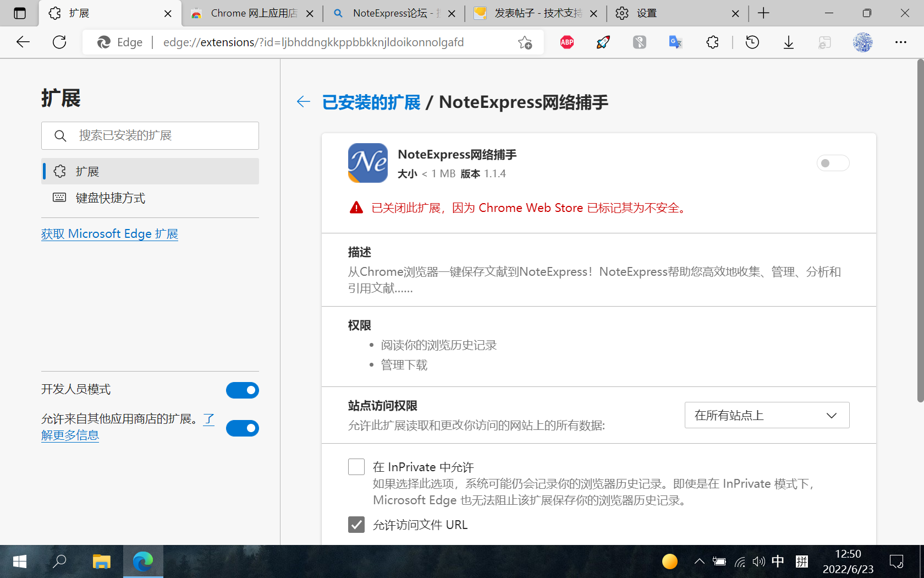Close the 发表帖子 tab
This screenshot has width=924, height=578.
coord(593,14)
